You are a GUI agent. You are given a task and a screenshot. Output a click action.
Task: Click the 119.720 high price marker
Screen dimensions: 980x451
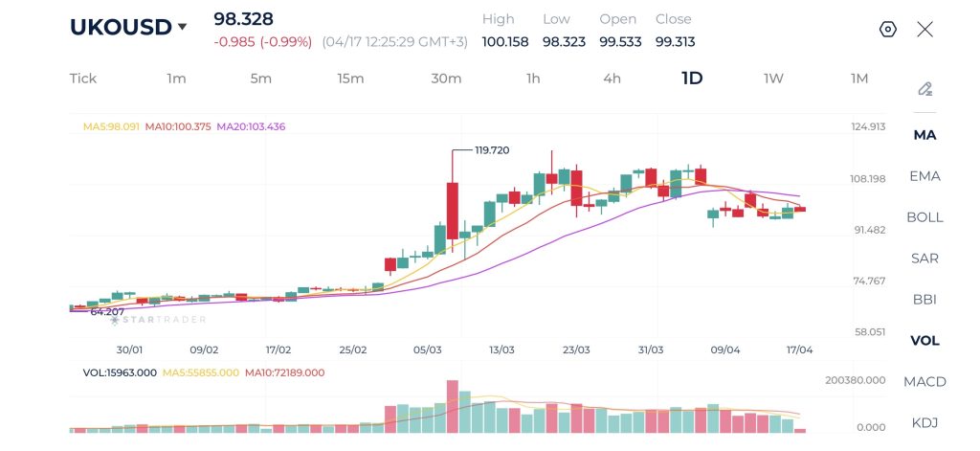(x=492, y=150)
